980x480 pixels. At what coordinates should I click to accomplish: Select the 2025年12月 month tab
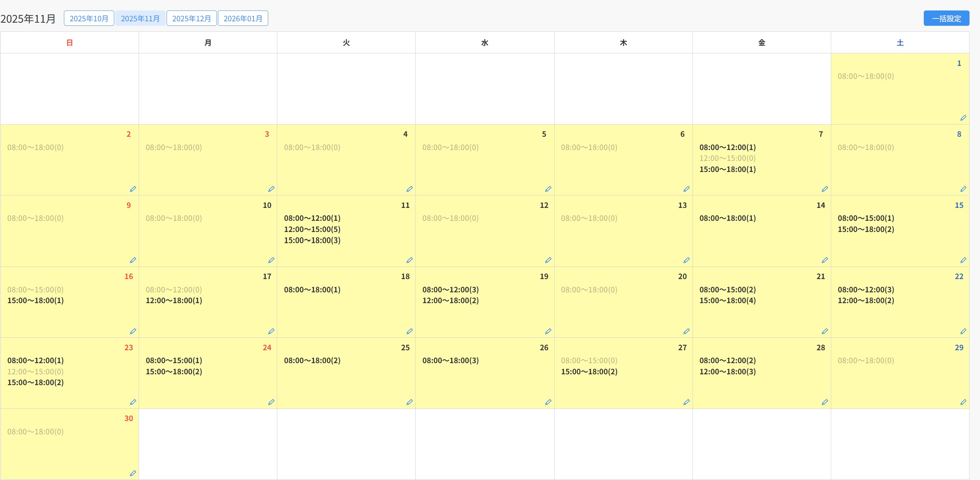tap(191, 18)
